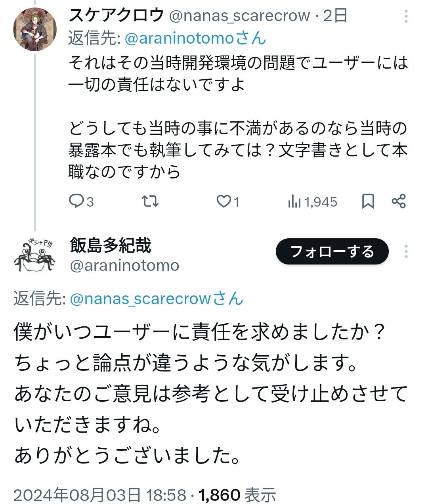Image resolution: width=428 pixels, height=504 pixels.
Task: Click the スケアクロウ display name
Action: pos(116,15)
